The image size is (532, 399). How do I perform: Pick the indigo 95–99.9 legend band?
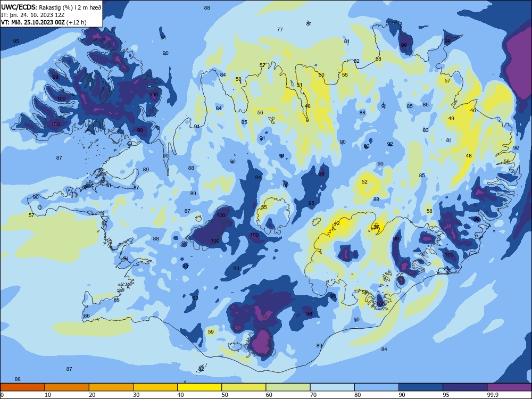point(465,387)
